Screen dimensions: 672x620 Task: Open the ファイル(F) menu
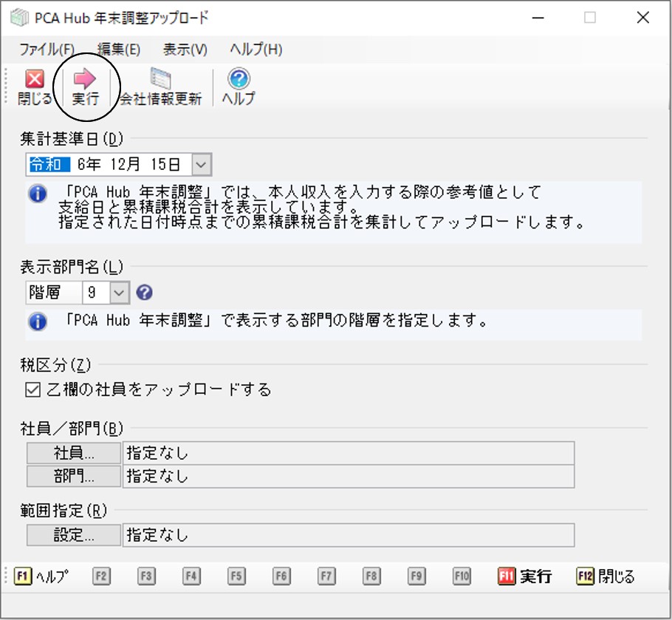(x=47, y=50)
